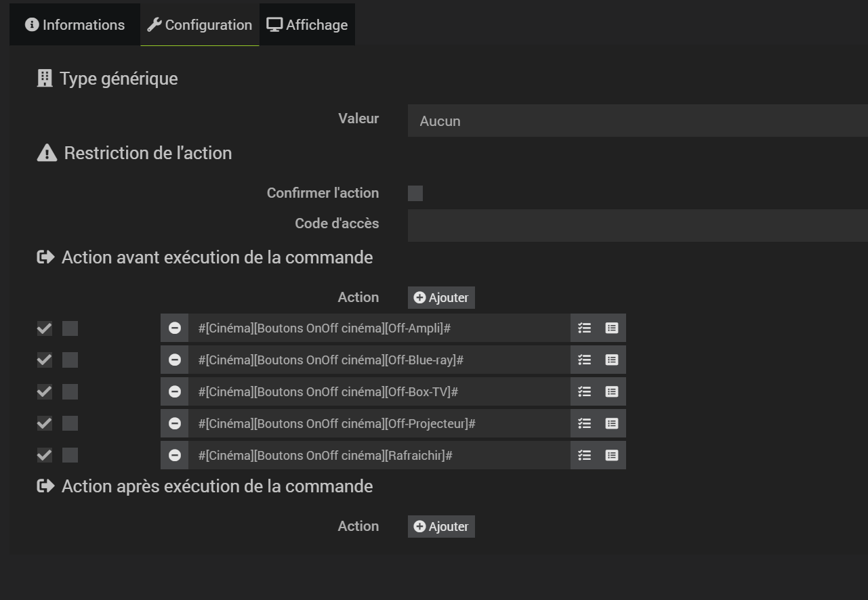Uncheck the enabled checkbox on Off-Ampli row
The image size is (868, 600).
coord(44,328)
